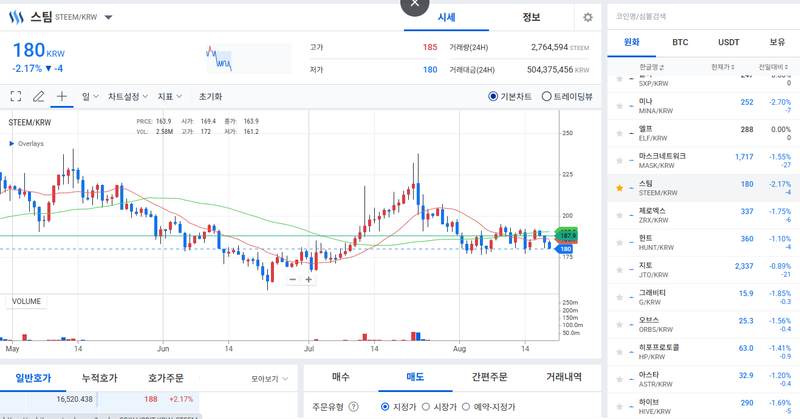Viewport: 800px width, 419px height.
Task: Select the 트레이딩뷰 radio option
Action: (546, 96)
